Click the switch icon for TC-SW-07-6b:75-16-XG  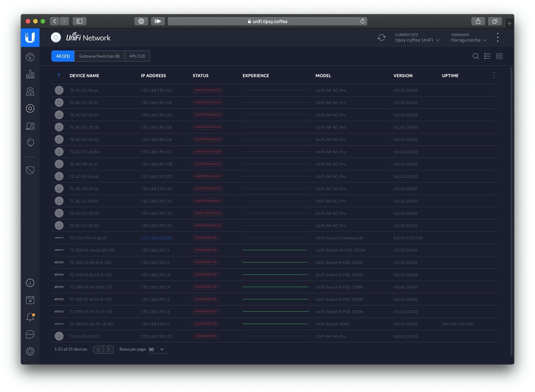click(59, 324)
